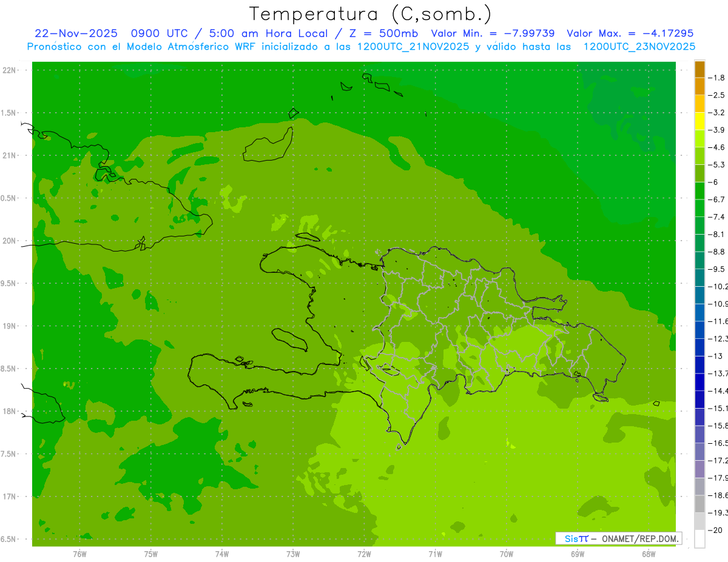Image resolution: width=728 pixels, height=562 pixels.
Task: Click the '18N' latitude axis label
Action: click(8, 411)
